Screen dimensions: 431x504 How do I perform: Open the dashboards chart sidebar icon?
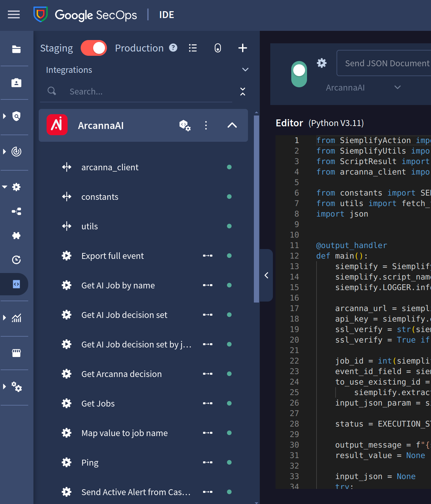pos(16,318)
